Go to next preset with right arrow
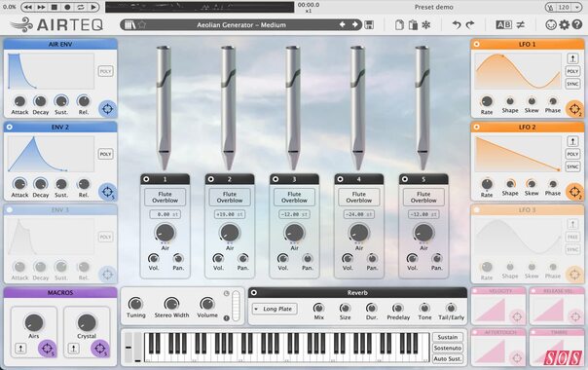 click(354, 24)
